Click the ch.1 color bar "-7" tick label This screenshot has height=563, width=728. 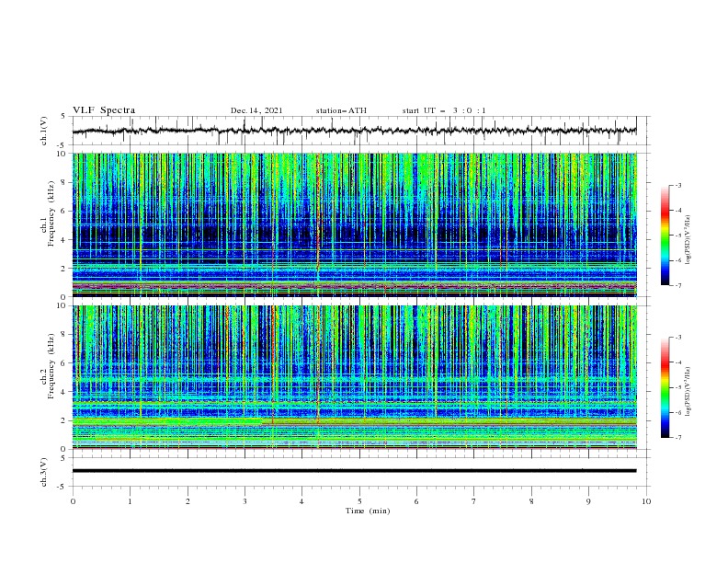677,285
